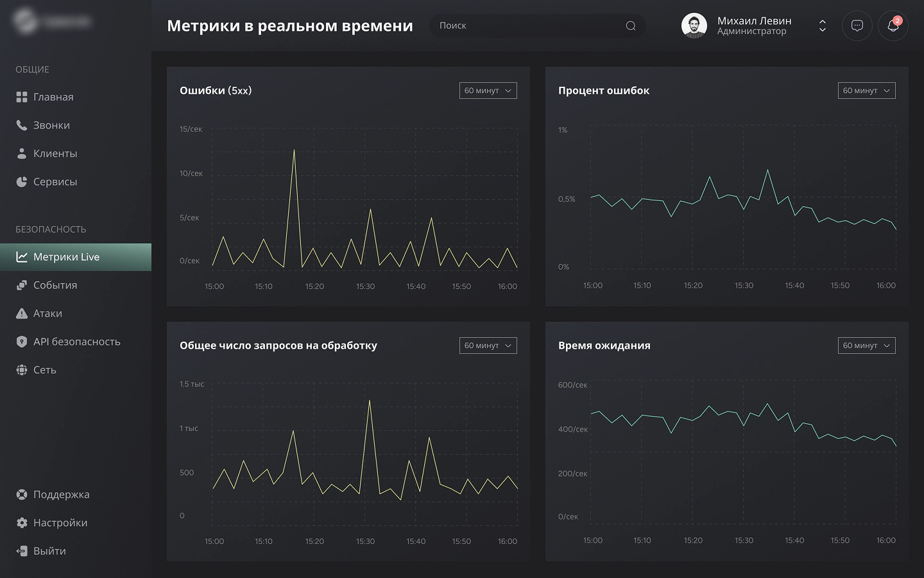This screenshot has width=924, height=578.
Task: Click the globe icon for Сеть
Action: point(22,370)
